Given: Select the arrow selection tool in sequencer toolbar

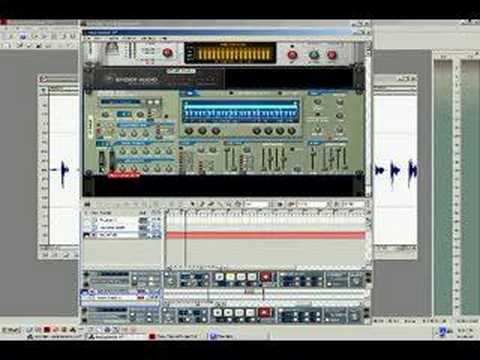Looking at the screenshot, I should click(193, 204).
